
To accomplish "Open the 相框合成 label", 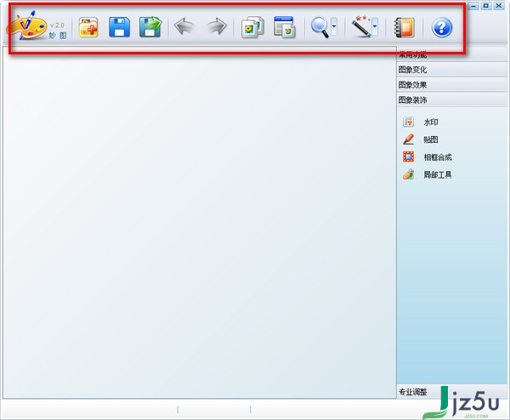I will (x=438, y=157).
